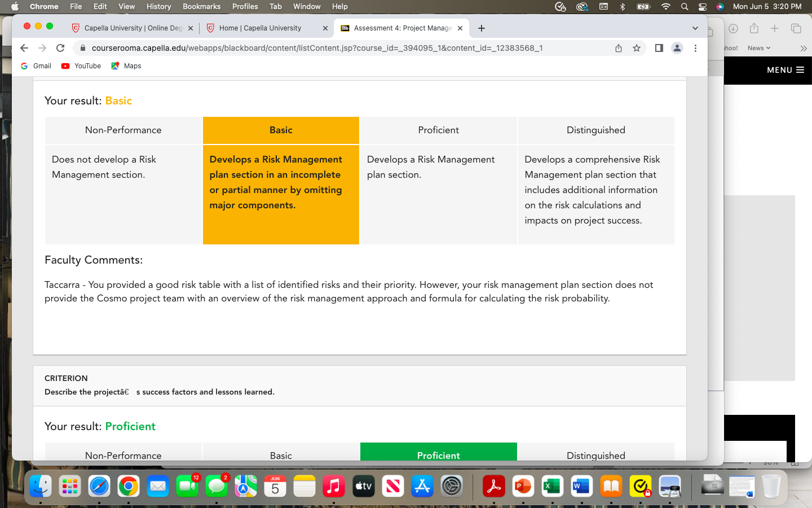812x508 pixels.
Task: Open the YouTube bookmark
Action: pyautogui.click(x=81, y=66)
